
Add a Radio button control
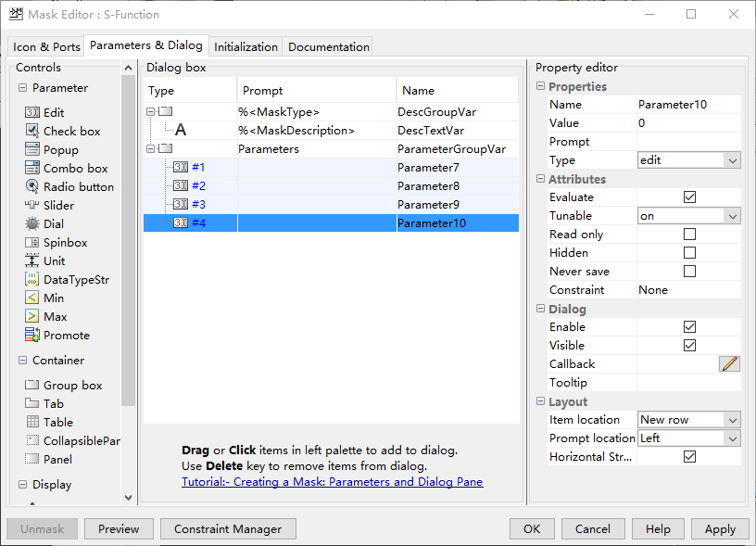(x=69, y=186)
